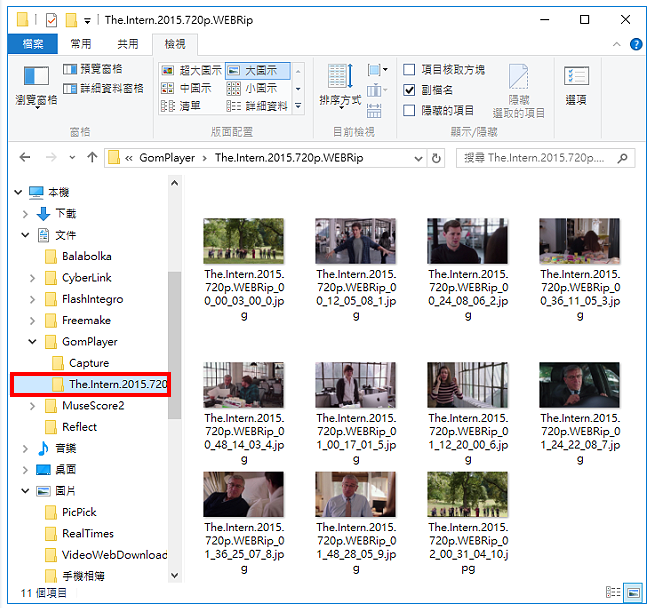Select 大圖示 large icons layout
Screen dimensions: 654x608
tap(257, 70)
